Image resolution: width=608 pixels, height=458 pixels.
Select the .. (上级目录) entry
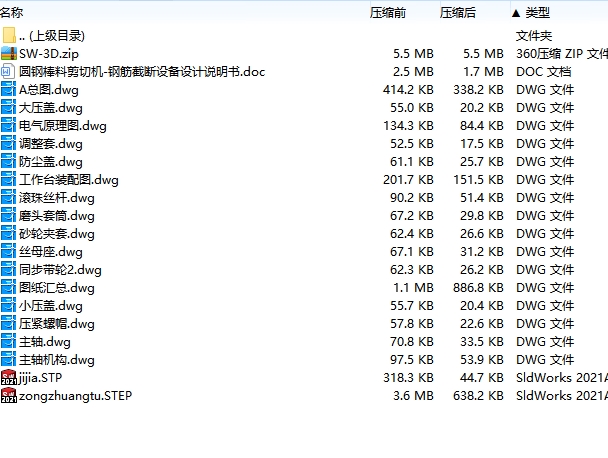[52, 36]
